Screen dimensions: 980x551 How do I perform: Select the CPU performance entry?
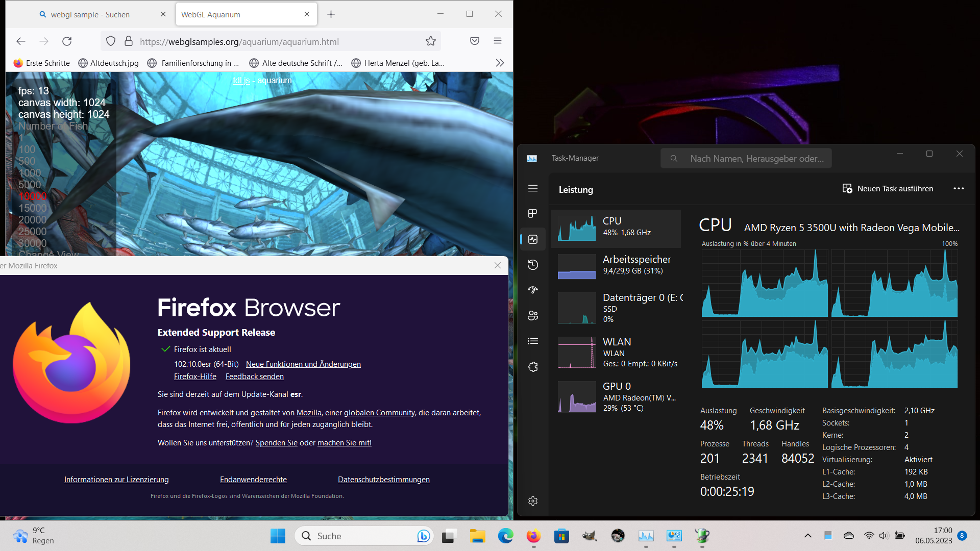pyautogui.click(x=616, y=228)
